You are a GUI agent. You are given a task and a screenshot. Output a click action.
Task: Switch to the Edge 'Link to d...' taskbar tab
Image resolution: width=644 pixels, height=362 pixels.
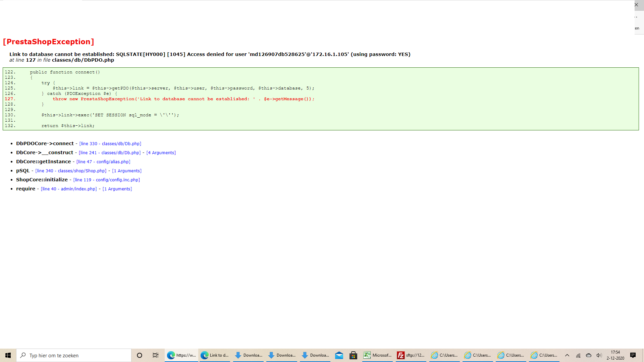point(215,355)
